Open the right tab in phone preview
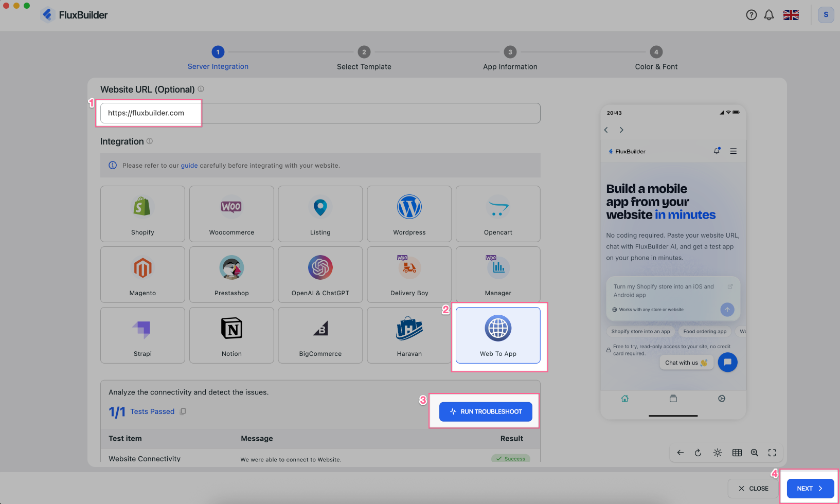 [x=722, y=399]
